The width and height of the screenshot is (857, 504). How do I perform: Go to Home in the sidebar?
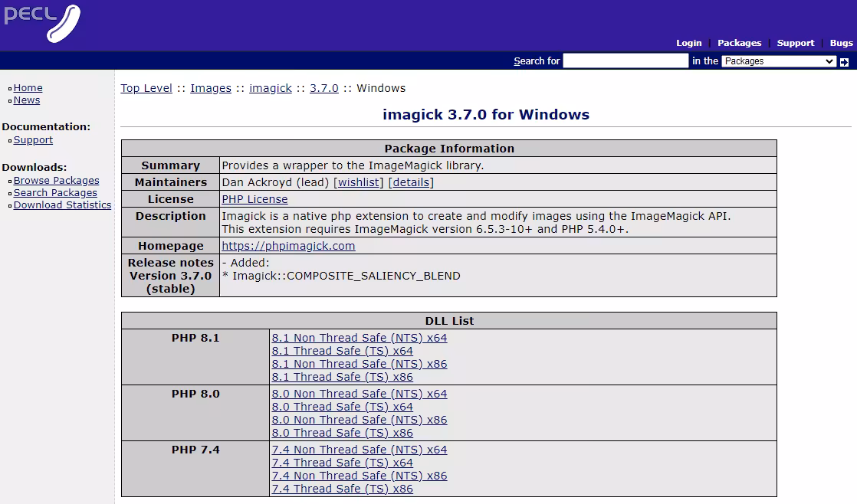[28, 88]
